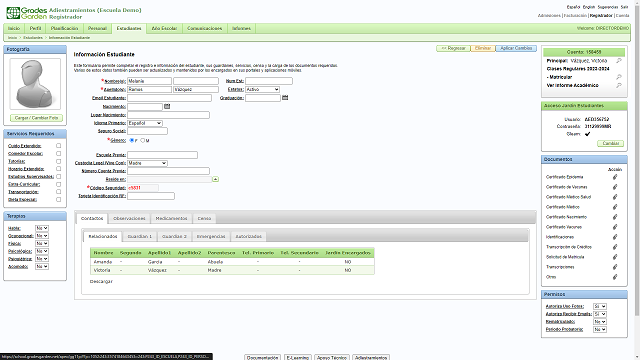Switch to the Emergencias tab

point(211,236)
